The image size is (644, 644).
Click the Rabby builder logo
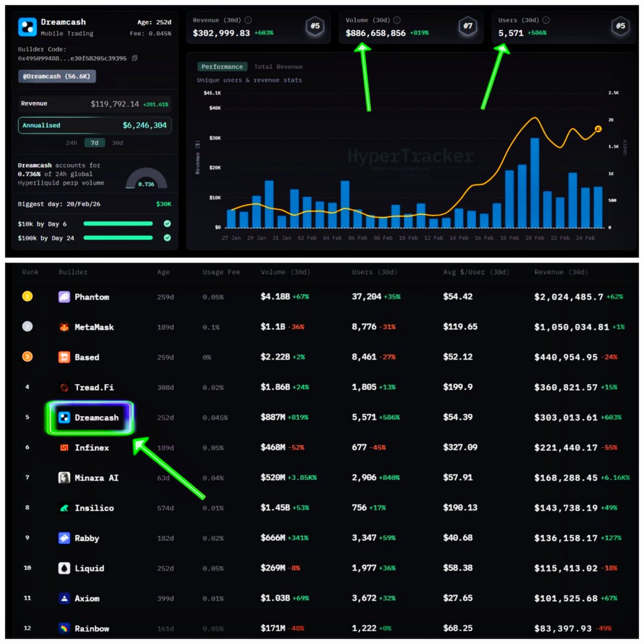[64, 538]
